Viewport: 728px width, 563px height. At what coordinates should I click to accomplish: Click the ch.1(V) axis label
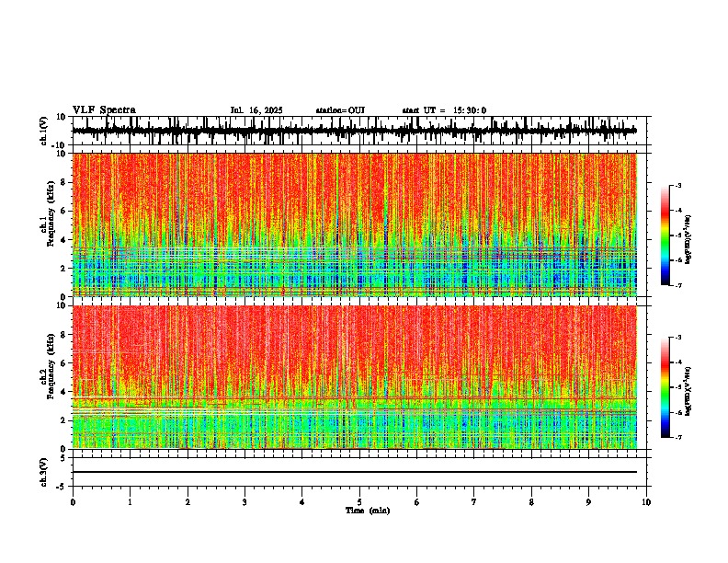tap(44, 131)
